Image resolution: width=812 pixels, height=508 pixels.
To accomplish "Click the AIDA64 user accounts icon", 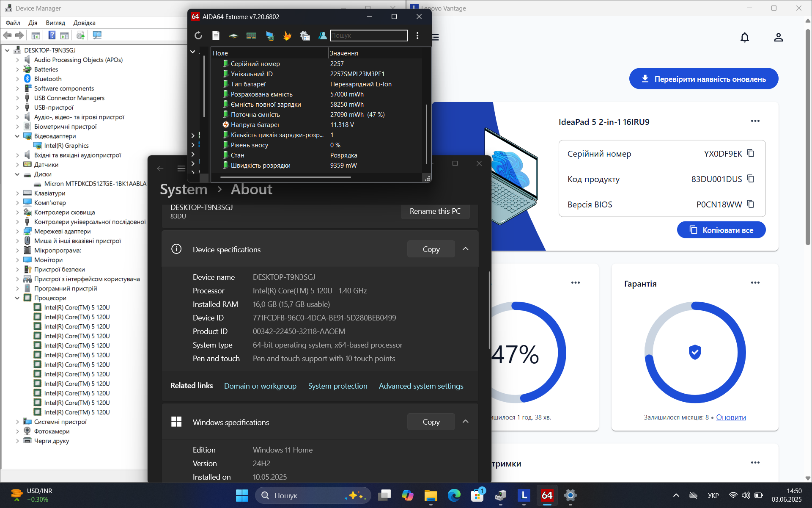I will [322, 36].
